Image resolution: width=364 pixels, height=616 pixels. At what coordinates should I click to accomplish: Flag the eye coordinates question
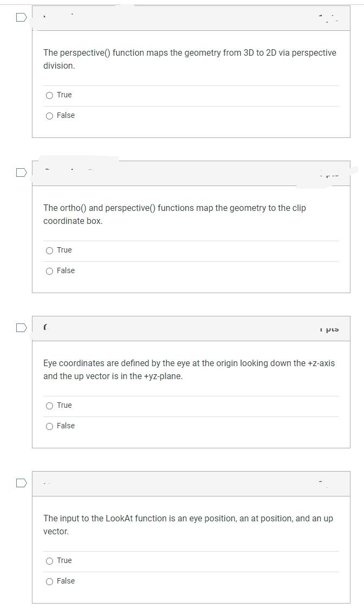pyautogui.click(x=21, y=327)
